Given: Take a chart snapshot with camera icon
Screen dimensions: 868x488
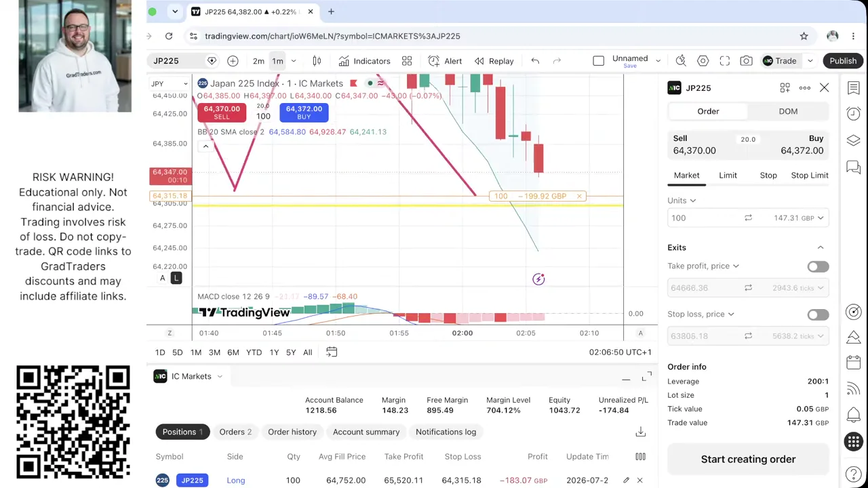Looking at the screenshot, I should point(746,61).
